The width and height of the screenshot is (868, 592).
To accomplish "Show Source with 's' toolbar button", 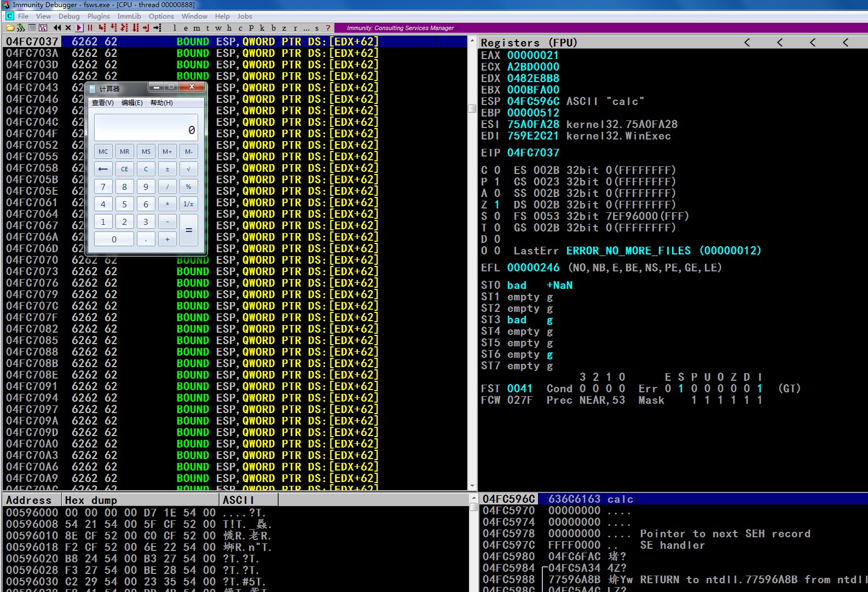I will pos(316,28).
